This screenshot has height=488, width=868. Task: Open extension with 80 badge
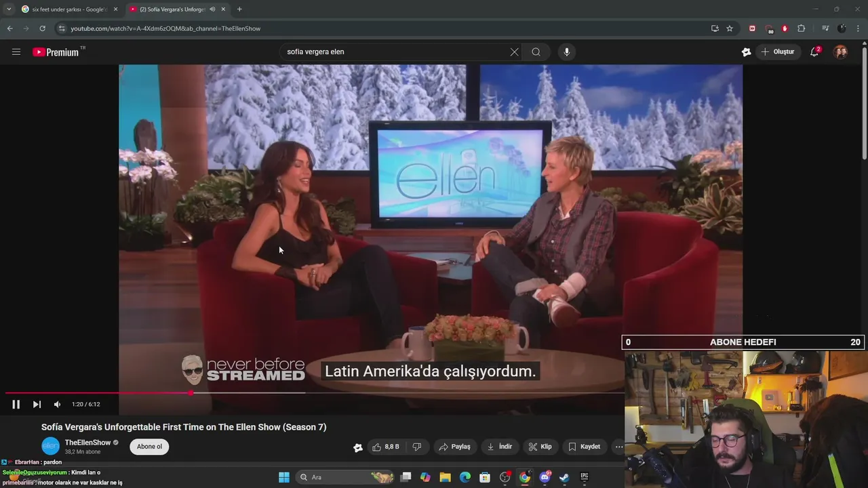(x=769, y=28)
